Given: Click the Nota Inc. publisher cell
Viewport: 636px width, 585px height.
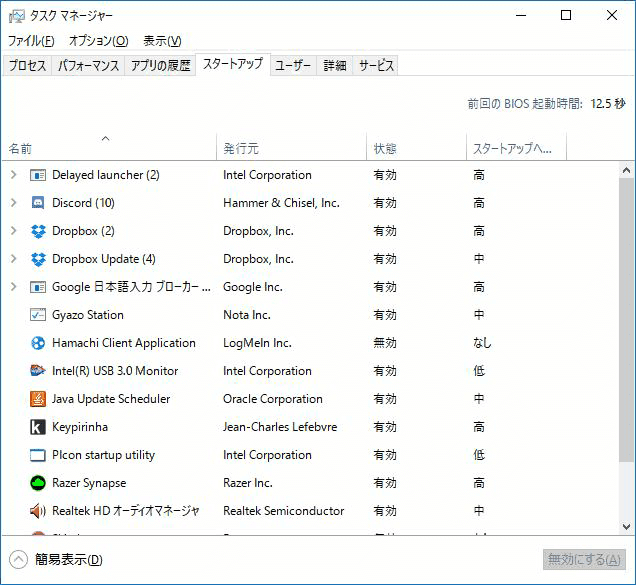Looking at the screenshot, I should (x=247, y=315).
